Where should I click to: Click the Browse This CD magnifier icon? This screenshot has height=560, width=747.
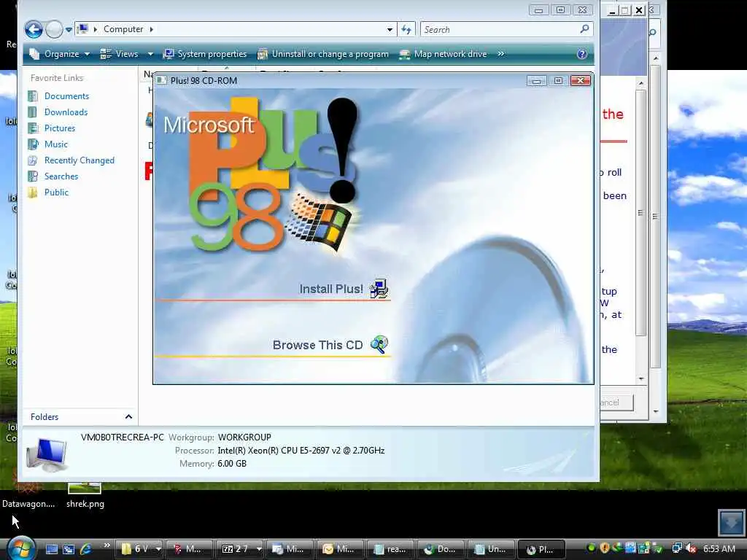coord(379,344)
